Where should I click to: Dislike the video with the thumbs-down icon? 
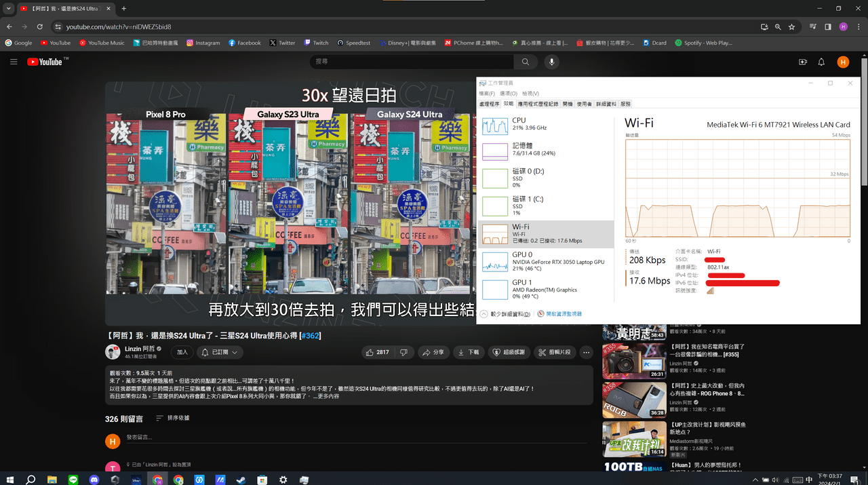tap(403, 352)
